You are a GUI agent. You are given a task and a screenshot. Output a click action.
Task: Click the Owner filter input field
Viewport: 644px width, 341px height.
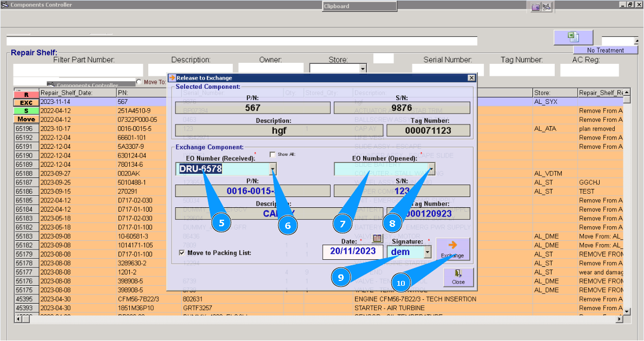pos(271,68)
